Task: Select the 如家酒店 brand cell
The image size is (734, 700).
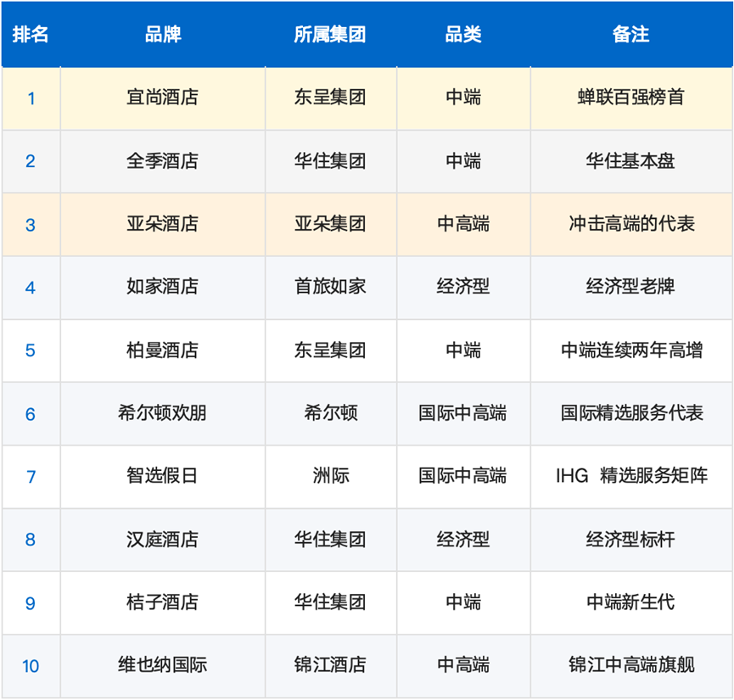Action: pos(162,287)
